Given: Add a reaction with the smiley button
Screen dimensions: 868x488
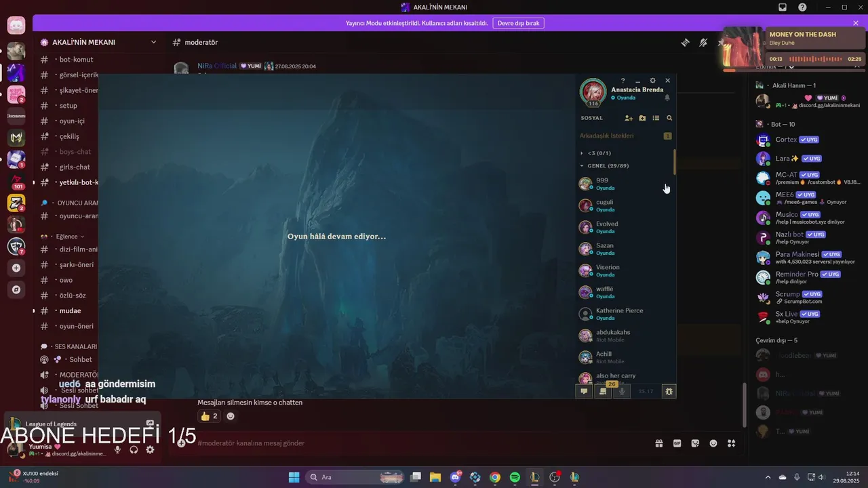Looking at the screenshot, I should pyautogui.click(x=231, y=416).
